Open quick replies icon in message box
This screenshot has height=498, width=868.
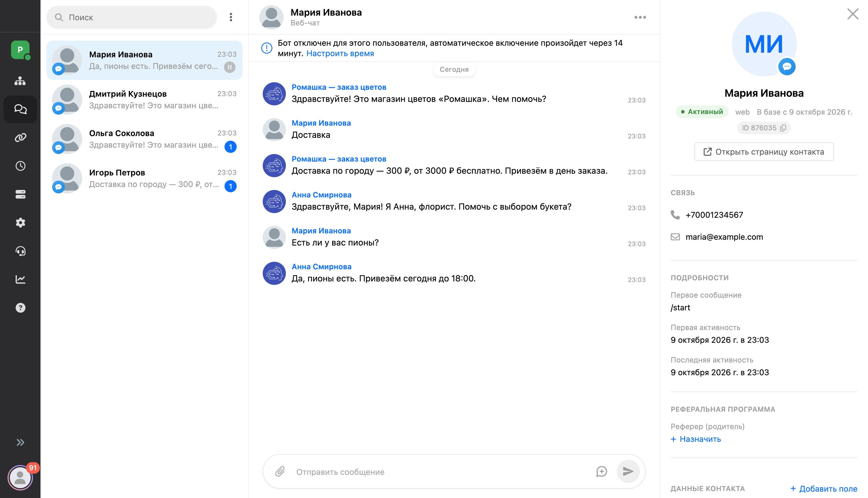pos(602,472)
